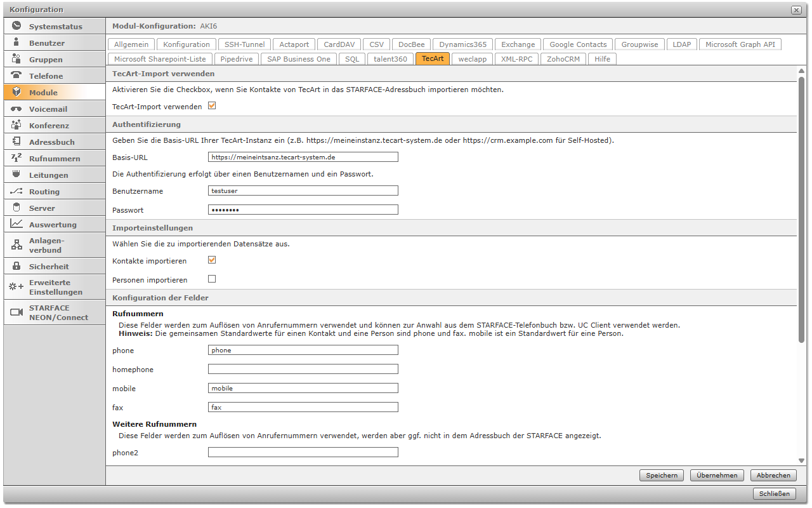This screenshot has height=508, width=812.
Task: Click the scrollbar down arrow
Action: (x=801, y=460)
